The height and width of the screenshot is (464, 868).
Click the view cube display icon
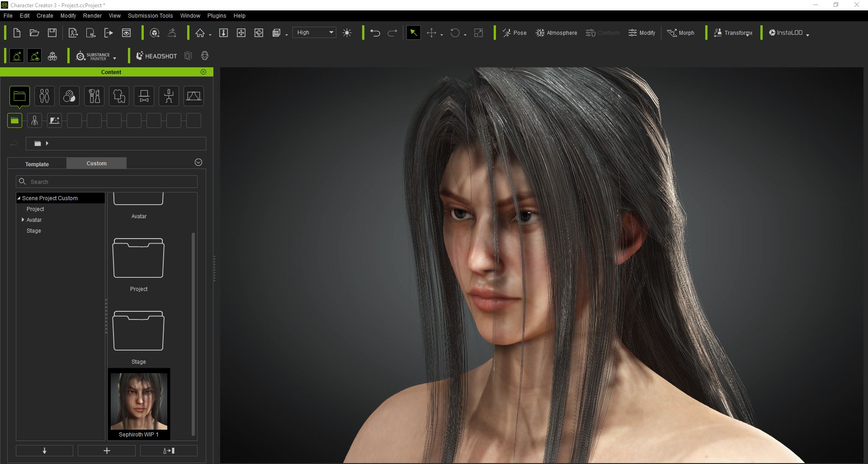[x=276, y=33]
